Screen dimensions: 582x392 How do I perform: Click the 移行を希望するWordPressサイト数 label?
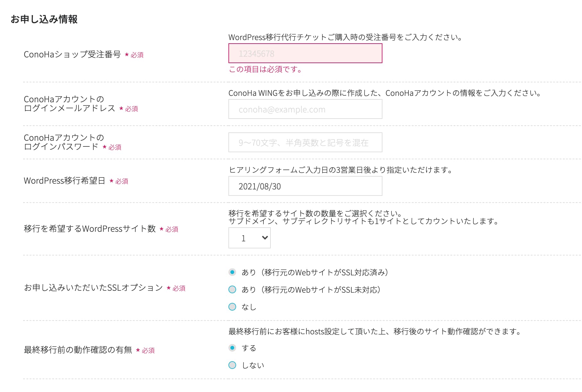coord(90,229)
